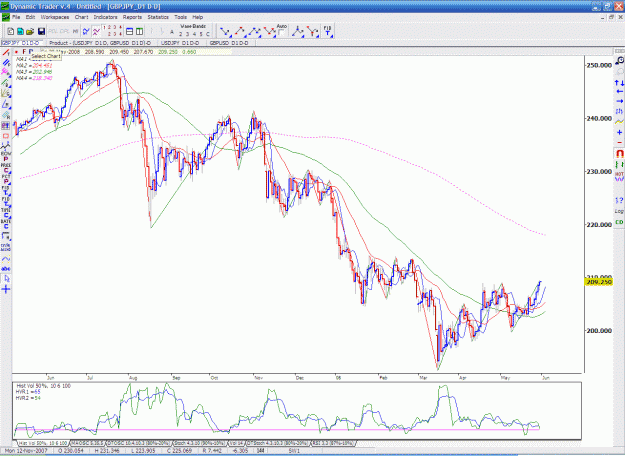Toggle the Auto checkbox in toolbar
Image resolution: width=625 pixels, height=456 pixels.
(281, 33)
